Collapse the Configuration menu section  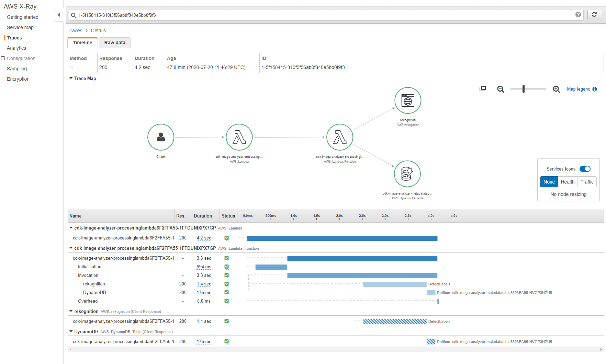coord(3,58)
